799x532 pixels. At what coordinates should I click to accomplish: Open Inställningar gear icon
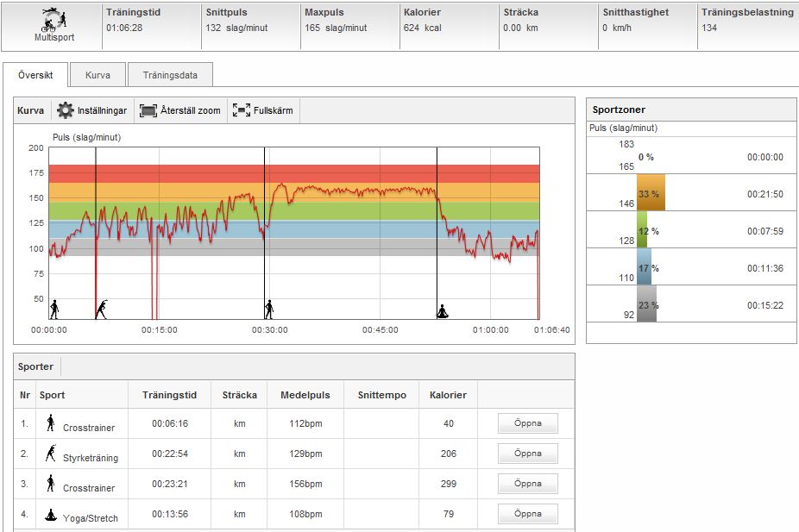pyautogui.click(x=66, y=110)
